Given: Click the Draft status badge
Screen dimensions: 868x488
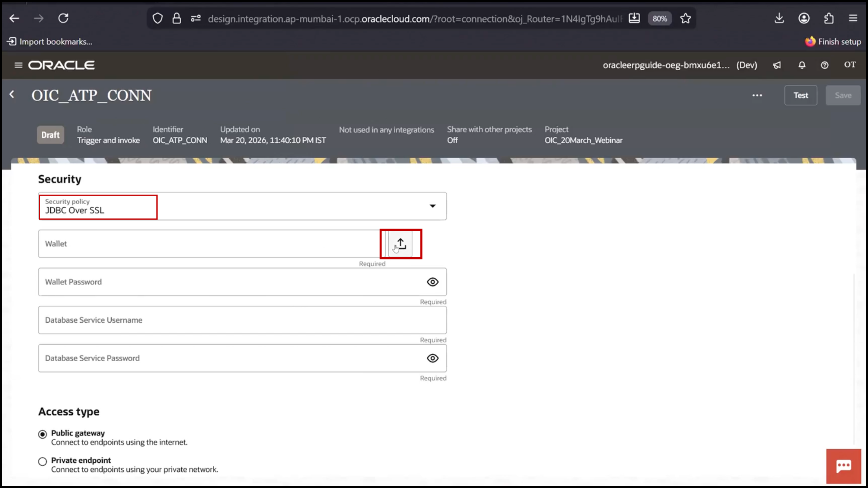Looking at the screenshot, I should click(50, 135).
